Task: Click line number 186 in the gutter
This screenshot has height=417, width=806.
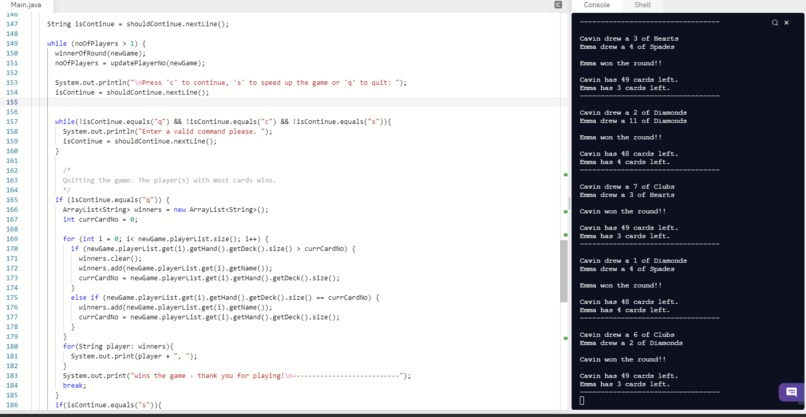Action: coord(12,405)
